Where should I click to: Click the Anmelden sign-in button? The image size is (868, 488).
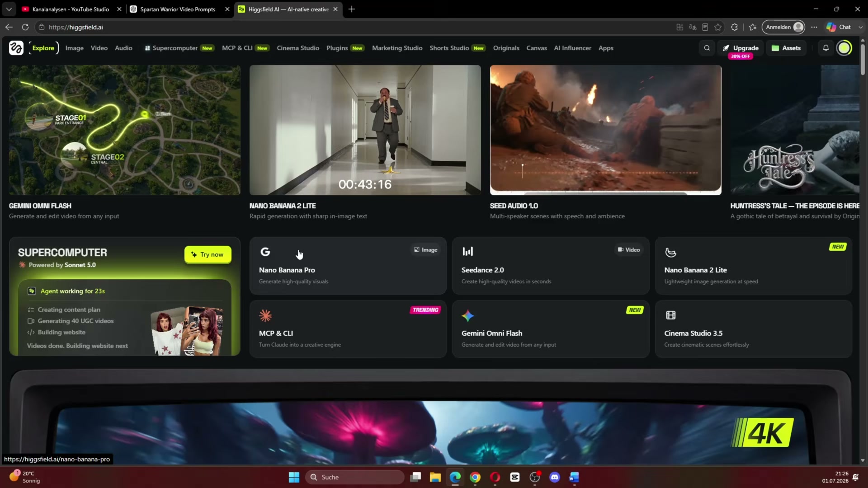(x=784, y=27)
